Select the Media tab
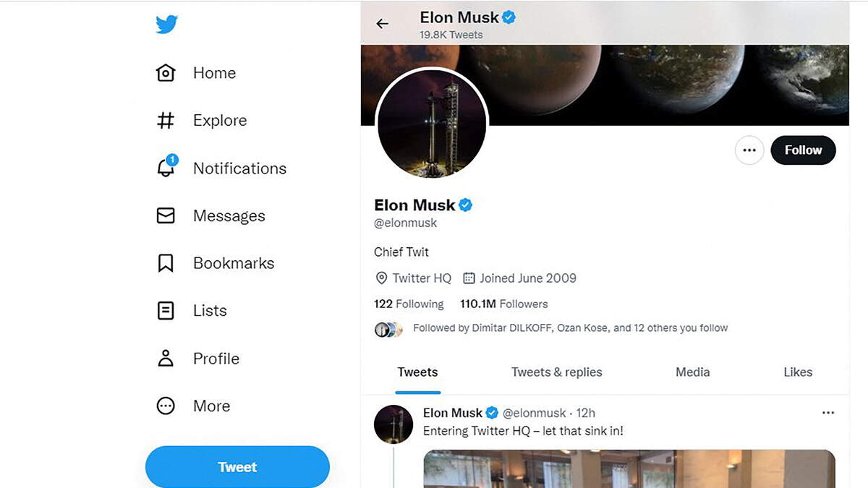The height and width of the screenshot is (488, 868). (692, 372)
